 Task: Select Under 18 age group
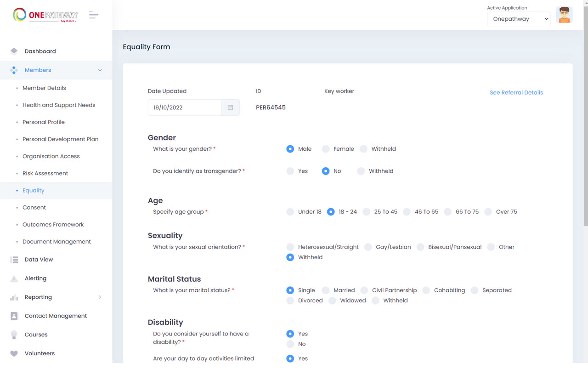coord(290,212)
